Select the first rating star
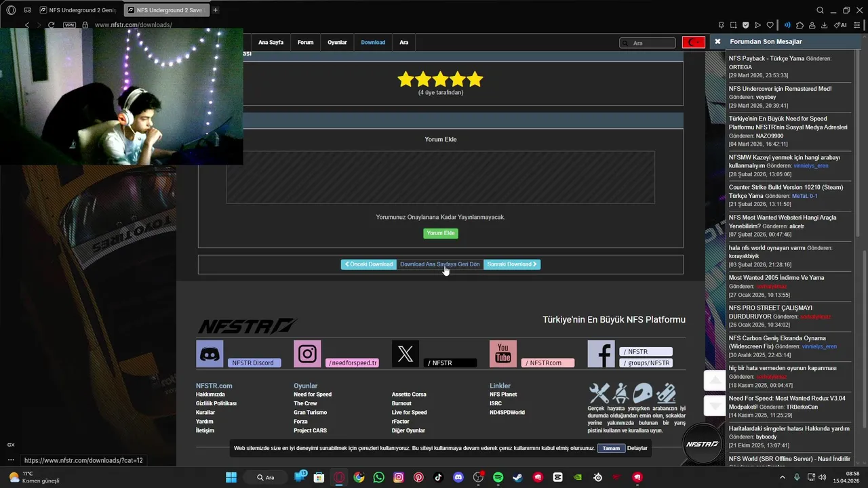868x488 pixels. (x=406, y=79)
